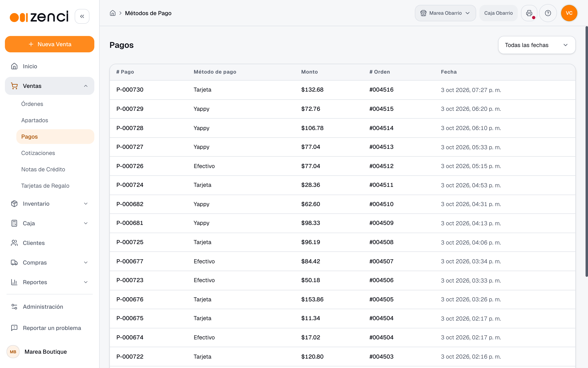Open the VC user avatar menu

tap(569, 13)
